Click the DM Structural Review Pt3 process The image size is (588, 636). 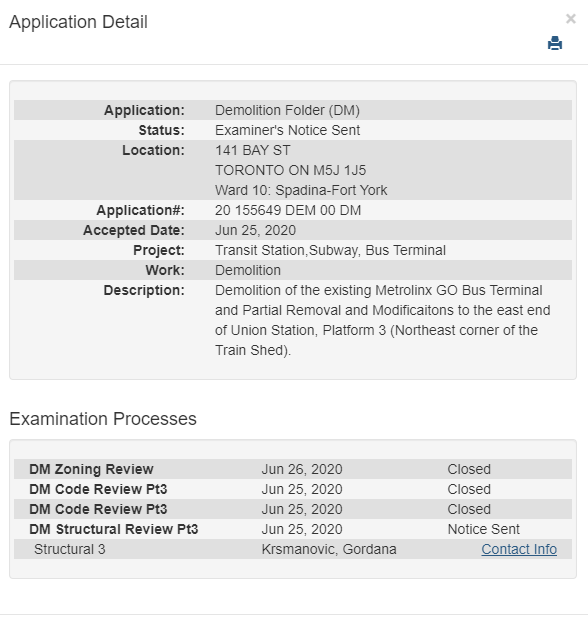click(x=114, y=529)
